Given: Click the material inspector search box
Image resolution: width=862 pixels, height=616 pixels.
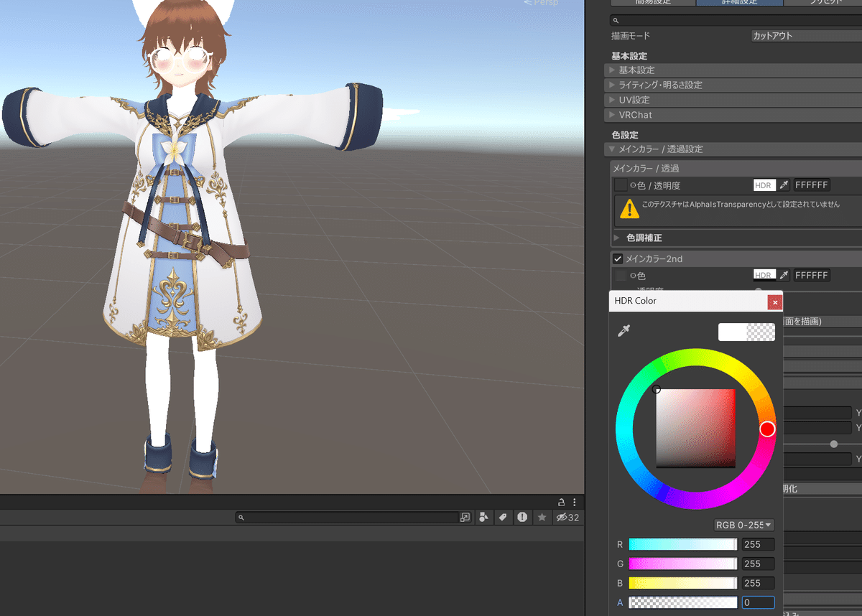Looking at the screenshot, I should [736, 21].
